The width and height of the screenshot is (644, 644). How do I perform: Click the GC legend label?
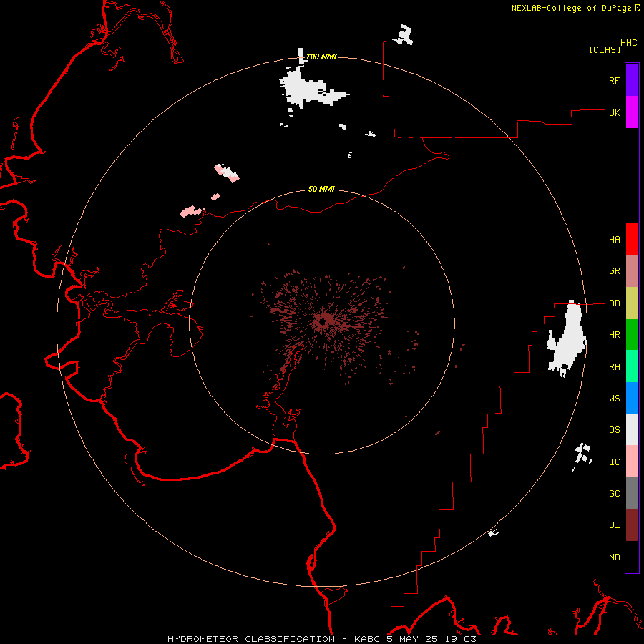(614, 493)
